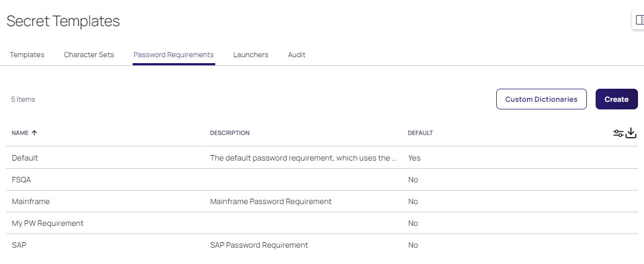Open the Audit tab
The width and height of the screenshot is (644, 264).
(296, 55)
